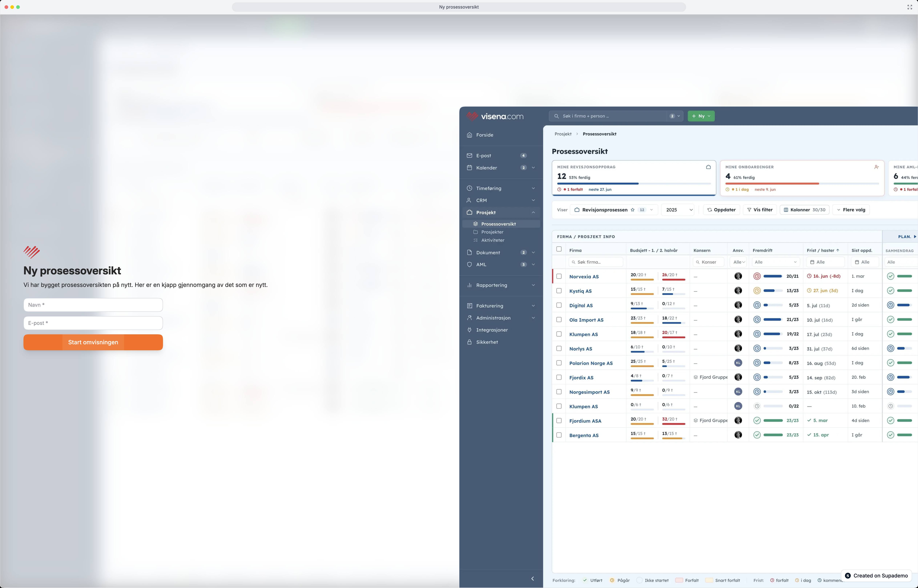
Task: Check the Ola Import AS row checkbox
Action: 559,320
